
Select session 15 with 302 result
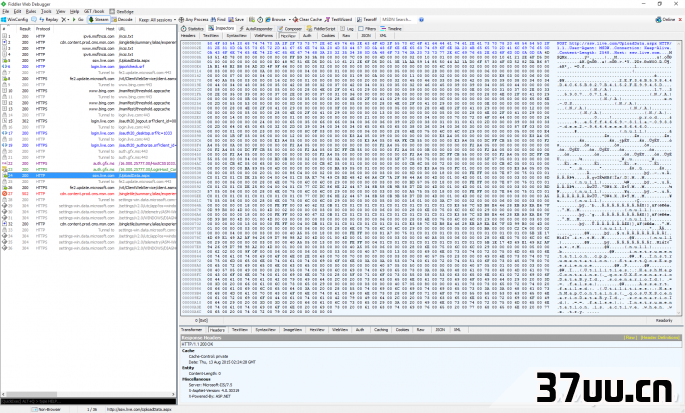click(x=89, y=121)
